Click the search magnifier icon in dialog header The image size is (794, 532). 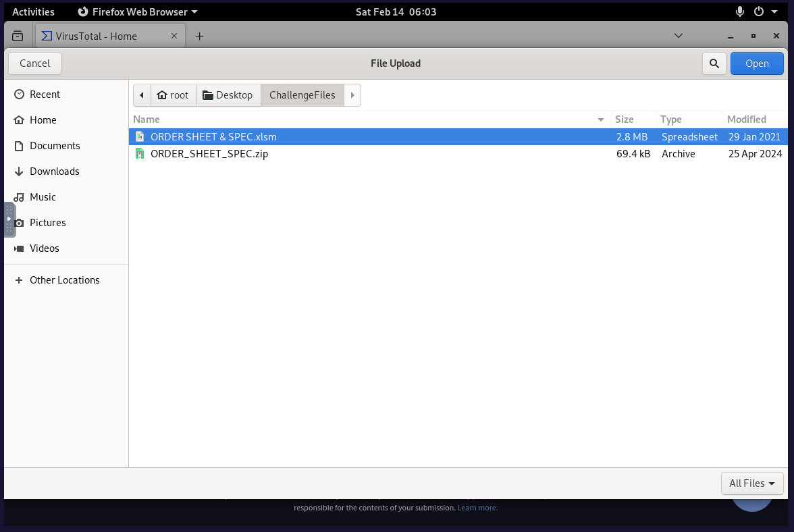(714, 63)
